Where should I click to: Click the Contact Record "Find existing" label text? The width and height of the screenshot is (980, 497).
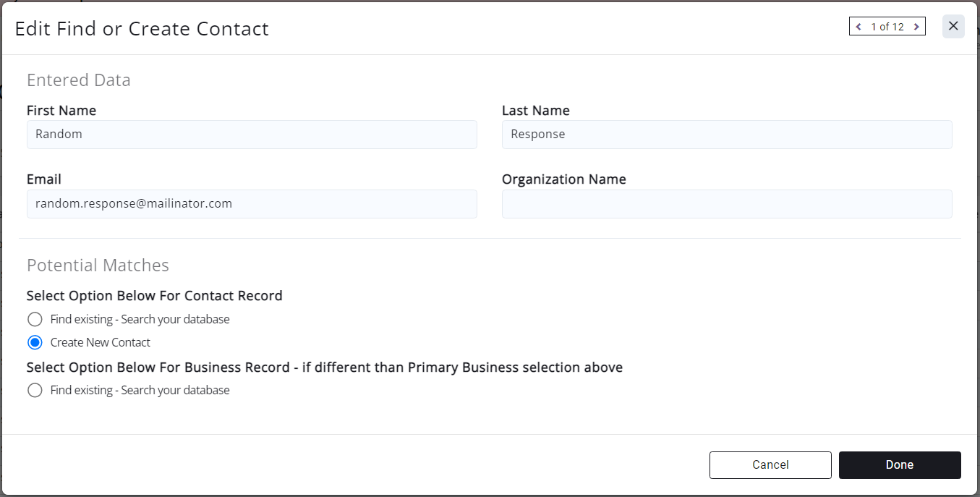[x=140, y=319]
